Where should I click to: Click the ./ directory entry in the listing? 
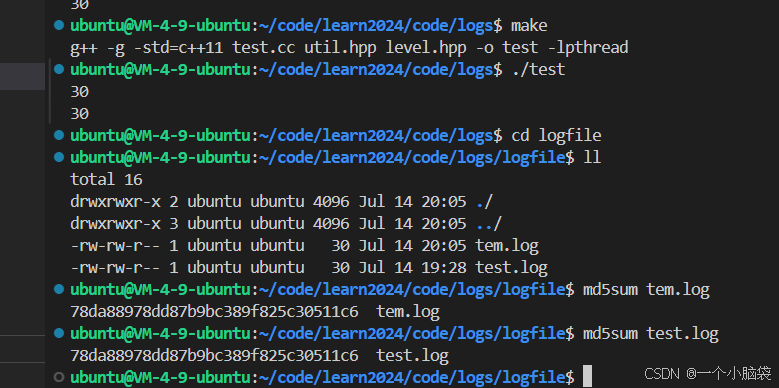[x=484, y=202]
